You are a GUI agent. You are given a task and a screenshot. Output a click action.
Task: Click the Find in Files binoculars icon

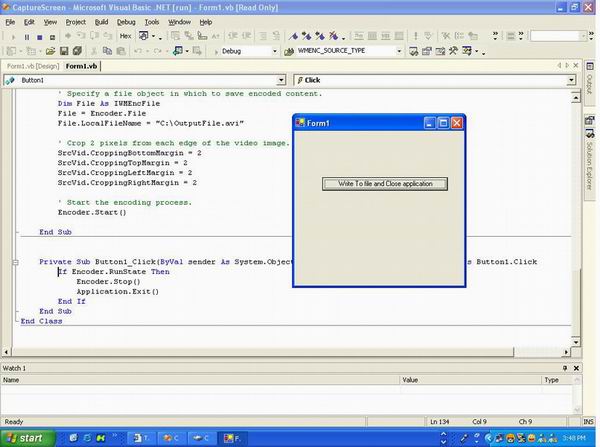289,51
